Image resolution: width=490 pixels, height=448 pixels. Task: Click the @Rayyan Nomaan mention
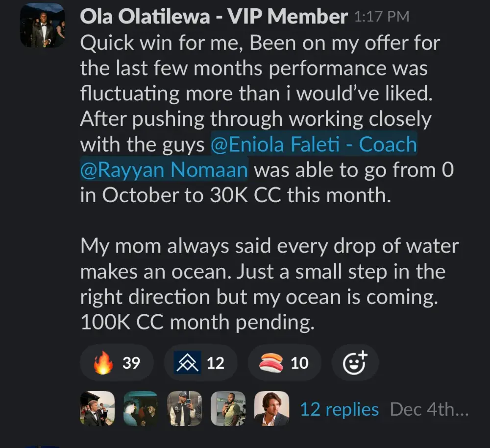(x=164, y=170)
